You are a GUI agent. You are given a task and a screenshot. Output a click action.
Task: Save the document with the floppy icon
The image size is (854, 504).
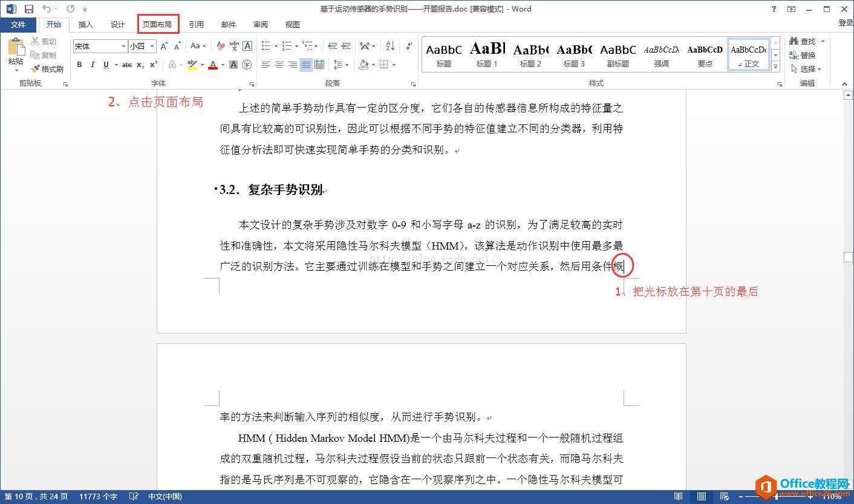(28, 9)
